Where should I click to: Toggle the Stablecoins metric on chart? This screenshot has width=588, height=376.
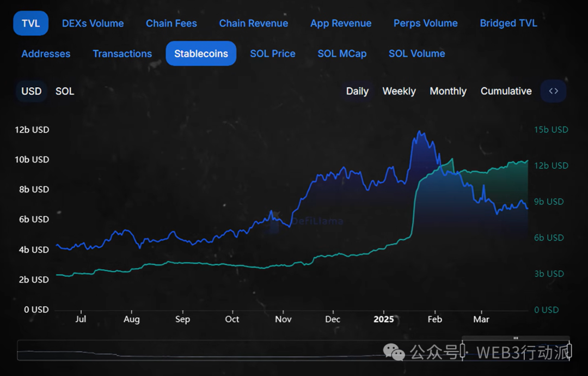pyautogui.click(x=201, y=53)
